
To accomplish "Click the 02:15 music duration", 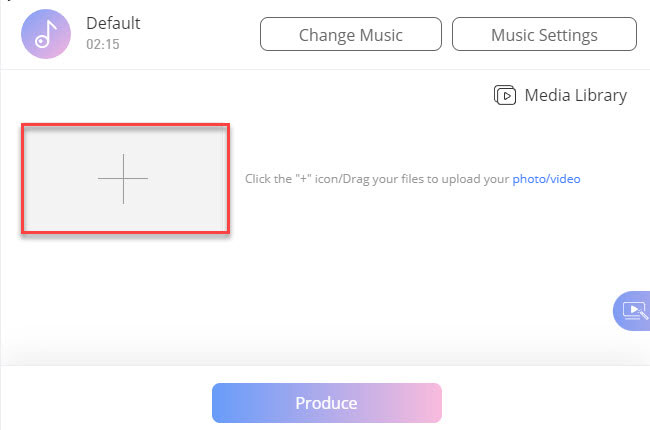I will (102, 45).
